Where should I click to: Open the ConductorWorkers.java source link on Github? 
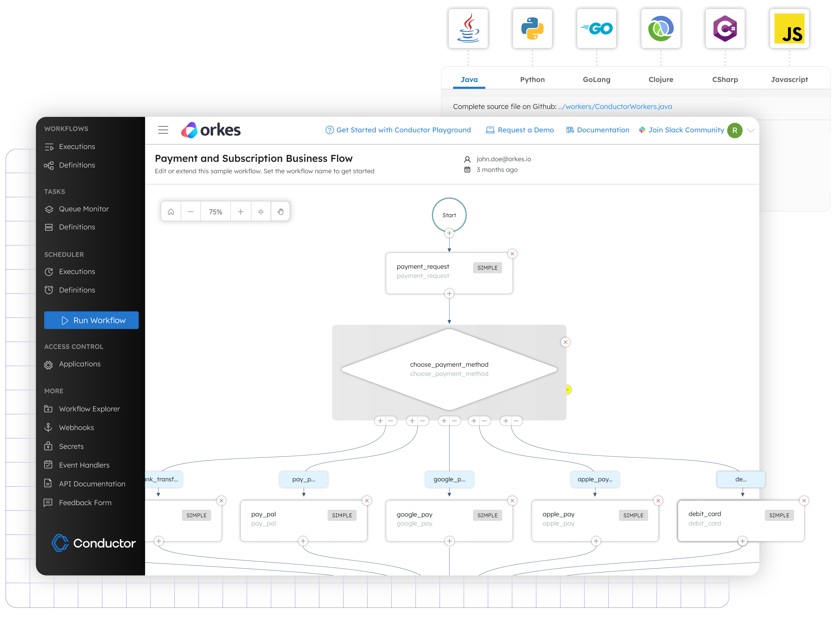615,106
